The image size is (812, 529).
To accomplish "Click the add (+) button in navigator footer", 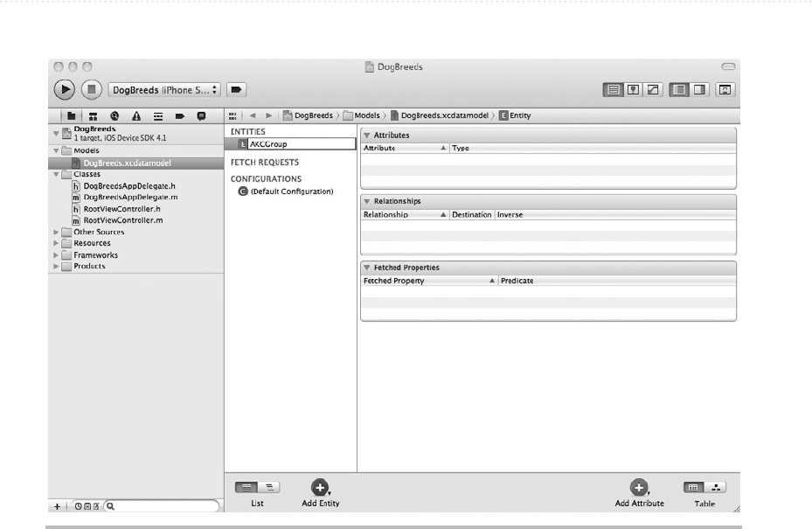I will point(57,506).
